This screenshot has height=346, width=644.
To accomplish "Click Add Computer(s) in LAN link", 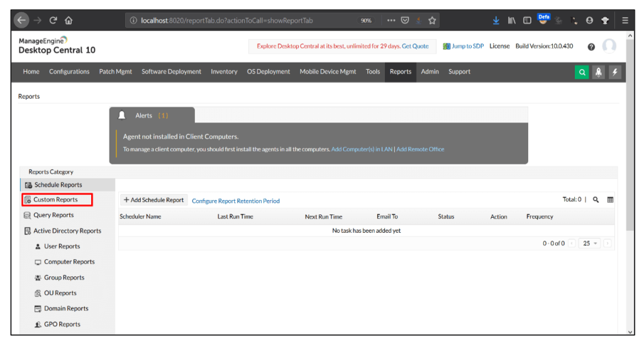I will (362, 149).
